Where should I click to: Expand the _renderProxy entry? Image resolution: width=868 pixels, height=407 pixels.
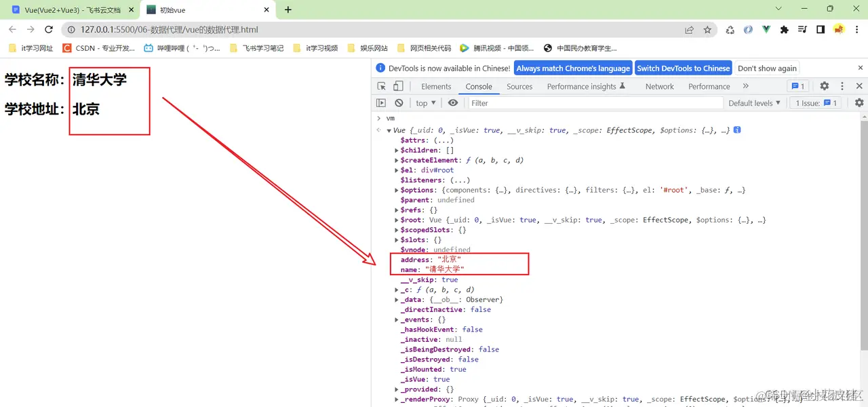(x=397, y=400)
